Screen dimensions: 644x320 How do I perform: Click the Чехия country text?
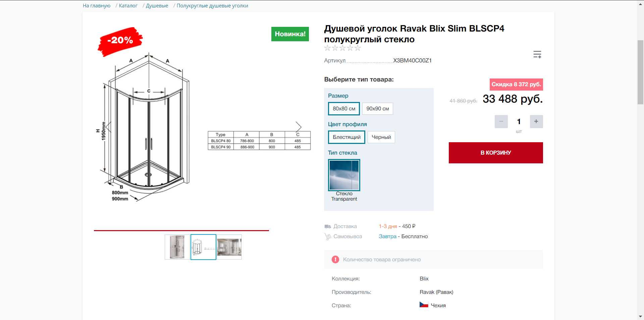[x=438, y=306]
